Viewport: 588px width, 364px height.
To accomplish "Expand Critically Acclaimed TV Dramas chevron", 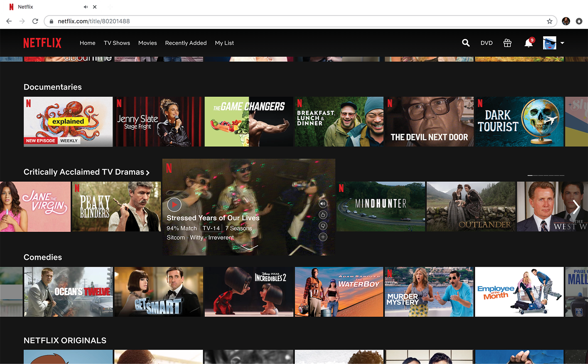I will click(x=148, y=173).
